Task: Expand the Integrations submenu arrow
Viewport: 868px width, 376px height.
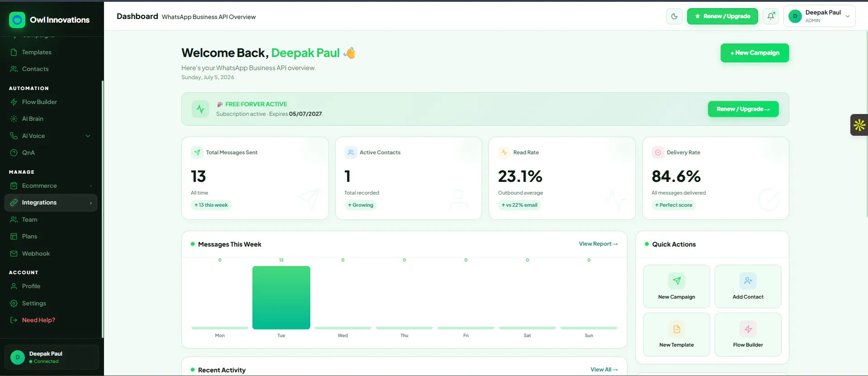Action: (91, 203)
